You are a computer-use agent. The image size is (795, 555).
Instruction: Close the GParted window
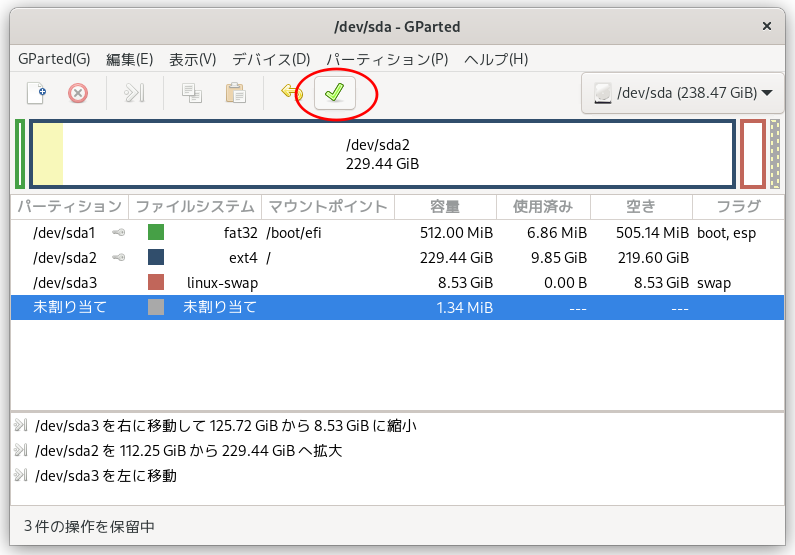[767, 26]
